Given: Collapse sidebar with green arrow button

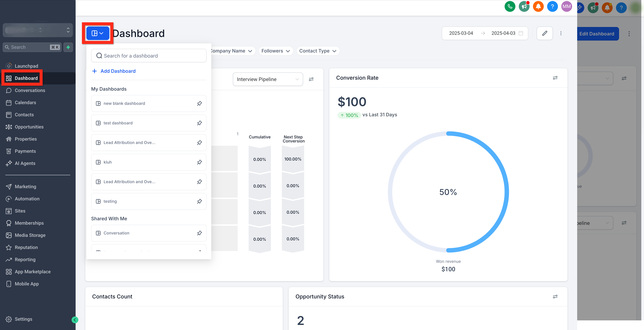Looking at the screenshot, I should coord(75,320).
